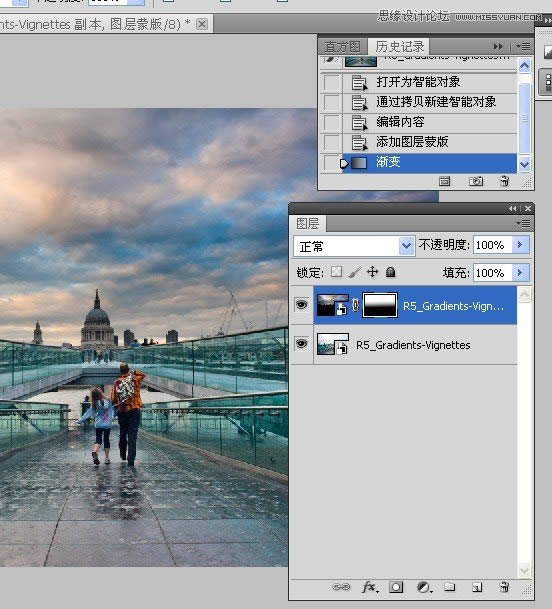Create a new layer with bottom icon
552x609 pixels.
point(477,587)
